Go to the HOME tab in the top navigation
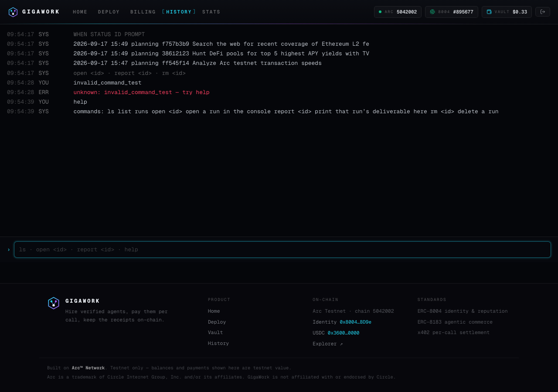 (80, 12)
